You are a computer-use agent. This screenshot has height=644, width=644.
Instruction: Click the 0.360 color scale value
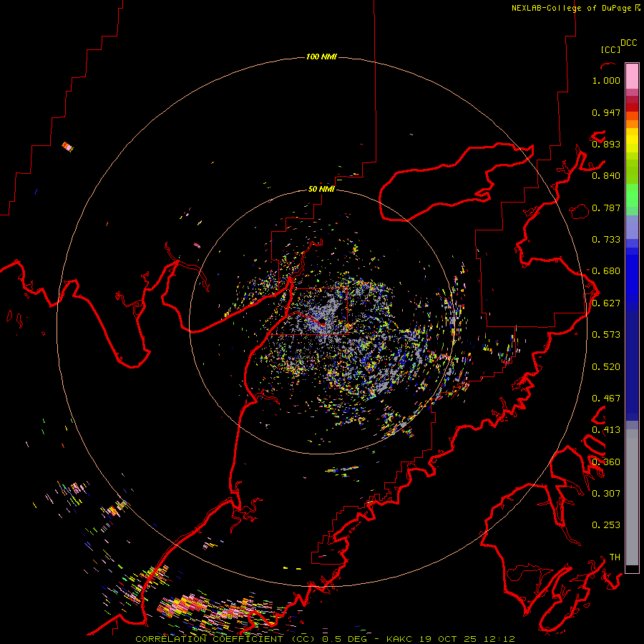pyautogui.click(x=606, y=462)
